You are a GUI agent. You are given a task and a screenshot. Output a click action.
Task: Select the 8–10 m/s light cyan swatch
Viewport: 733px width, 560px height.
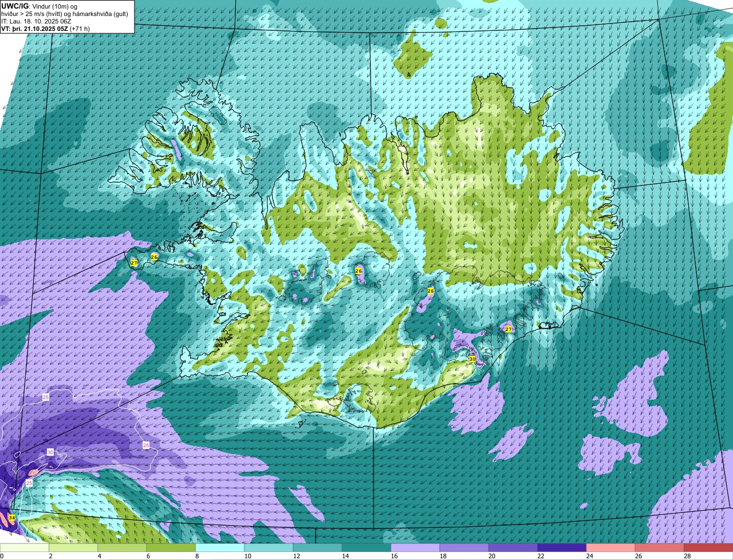click(220, 547)
